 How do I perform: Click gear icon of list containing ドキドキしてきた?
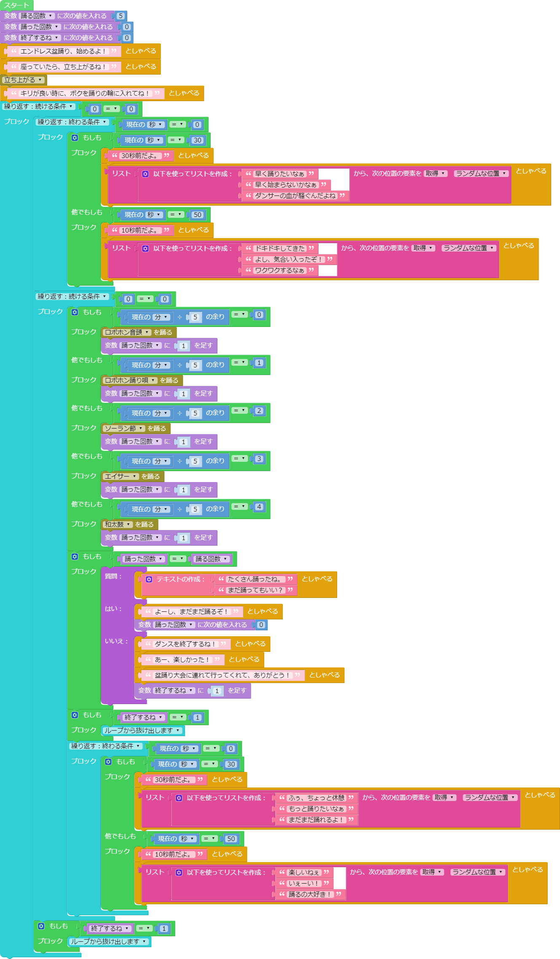pyautogui.click(x=145, y=249)
